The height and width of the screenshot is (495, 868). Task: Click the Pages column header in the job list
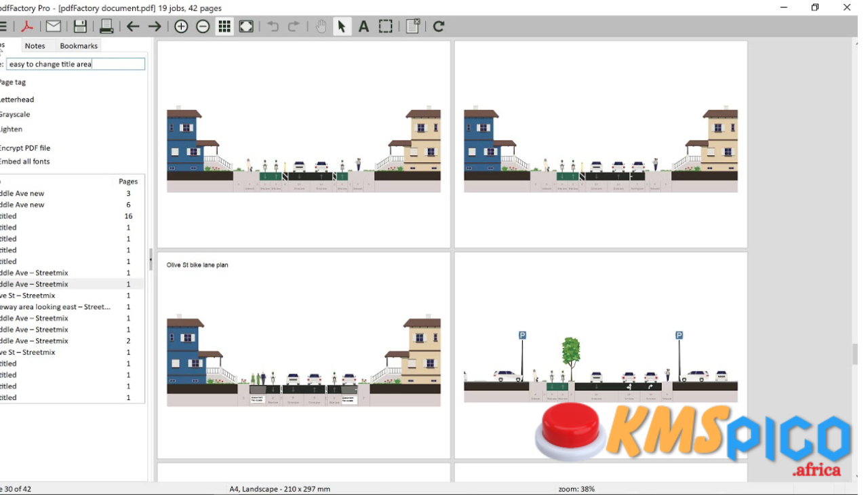coord(128,181)
